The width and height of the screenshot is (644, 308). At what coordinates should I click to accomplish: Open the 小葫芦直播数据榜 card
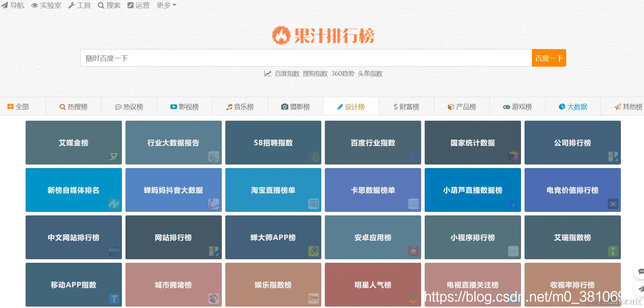(x=473, y=190)
